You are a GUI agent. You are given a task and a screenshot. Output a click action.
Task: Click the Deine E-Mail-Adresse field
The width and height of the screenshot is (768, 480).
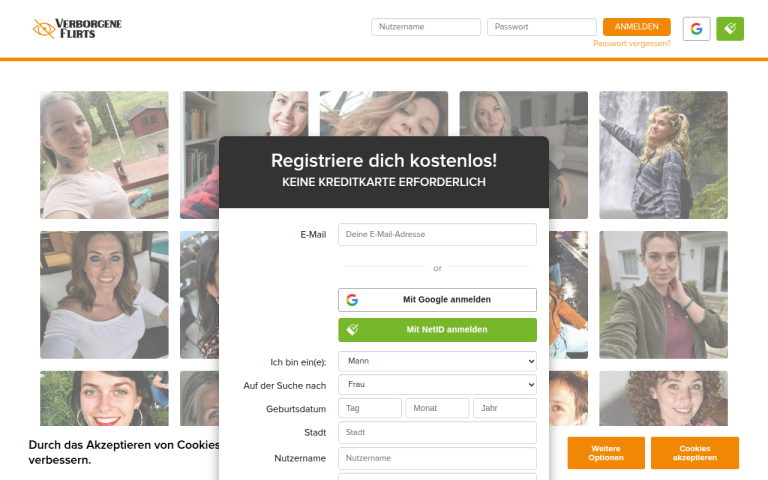(437, 235)
